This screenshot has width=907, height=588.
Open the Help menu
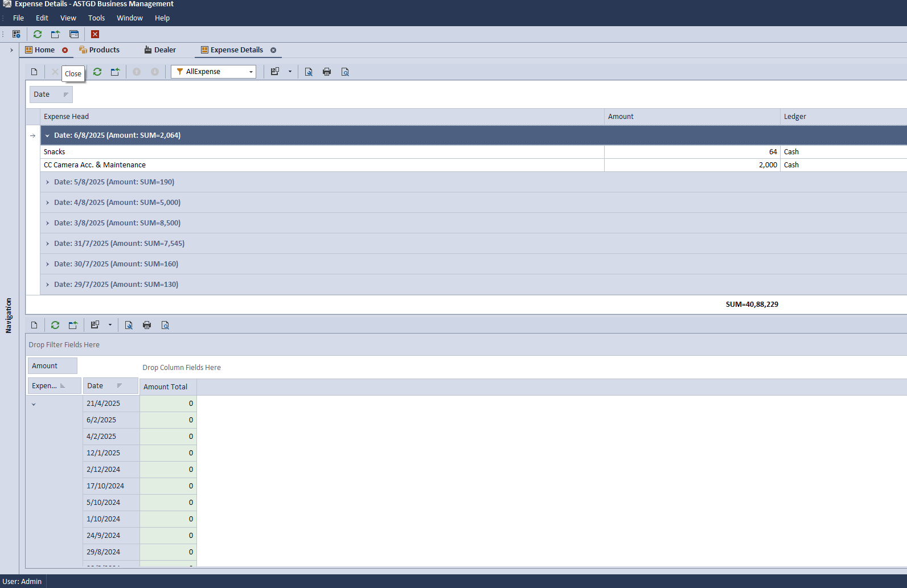162,18
